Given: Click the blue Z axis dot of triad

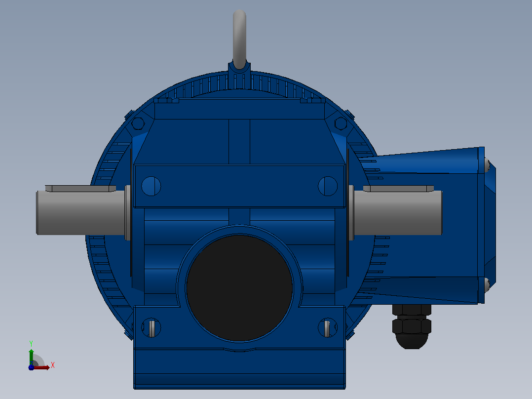Looking at the screenshot, I should (x=31, y=367).
